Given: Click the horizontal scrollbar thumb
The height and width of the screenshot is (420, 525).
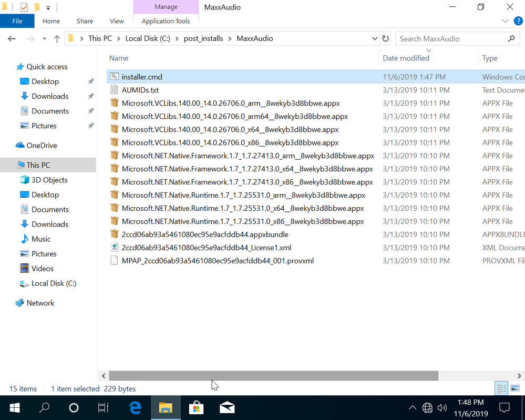Looking at the screenshot, I should tap(274, 376).
